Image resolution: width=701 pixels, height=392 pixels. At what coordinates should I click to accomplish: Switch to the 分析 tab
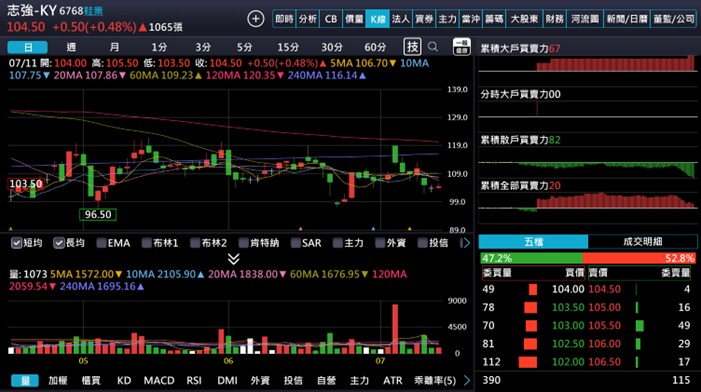(x=308, y=19)
